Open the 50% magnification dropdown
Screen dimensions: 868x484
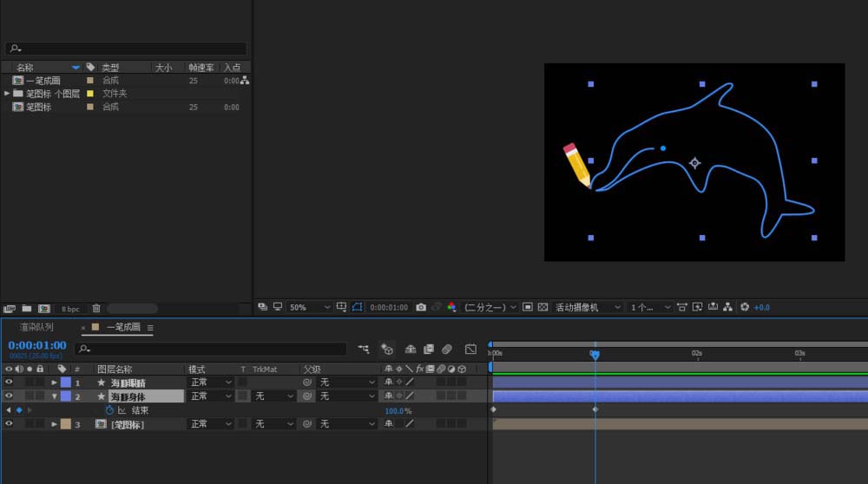pos(310,307)
